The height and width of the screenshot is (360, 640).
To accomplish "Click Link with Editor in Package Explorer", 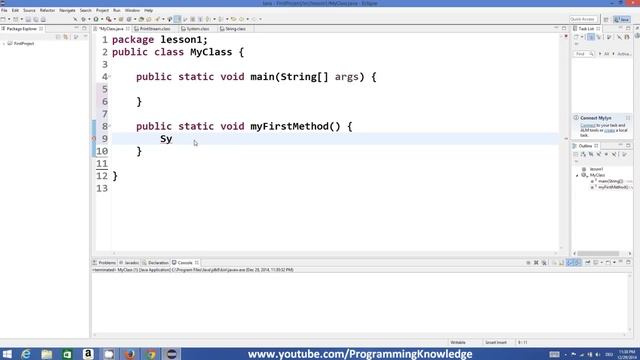I will (x=66, y=37).
